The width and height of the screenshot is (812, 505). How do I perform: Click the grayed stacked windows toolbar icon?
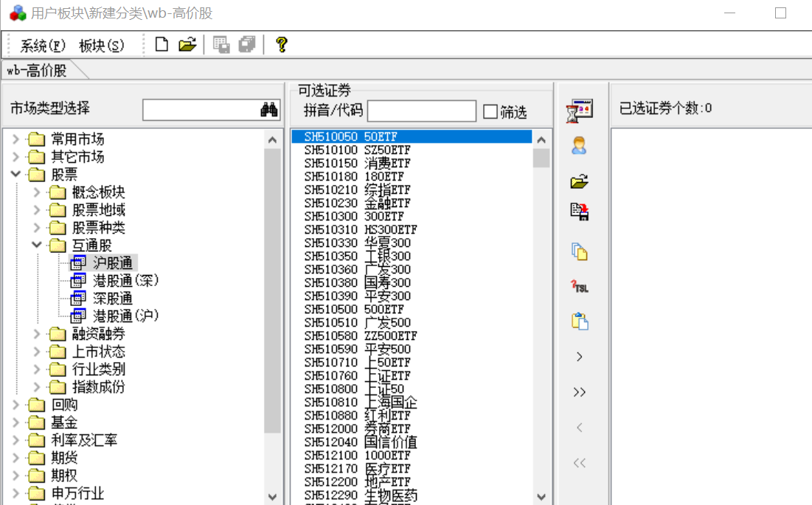(247, 44)
